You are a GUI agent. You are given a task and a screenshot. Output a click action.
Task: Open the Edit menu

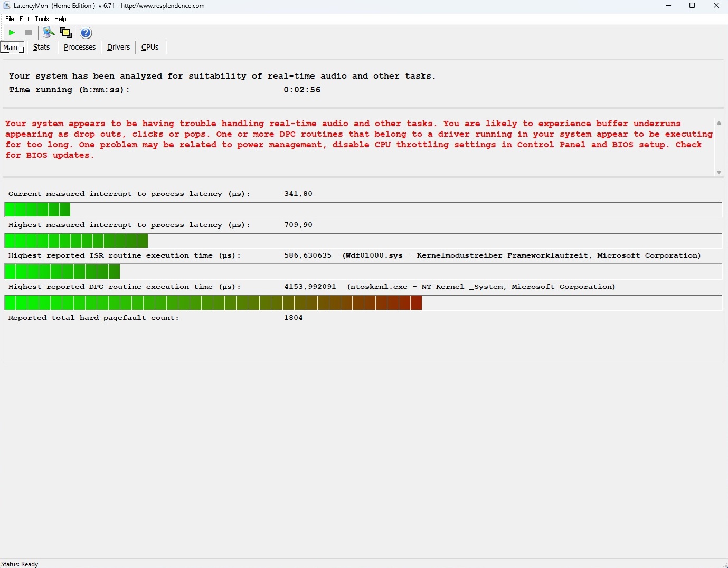(24, 19)
